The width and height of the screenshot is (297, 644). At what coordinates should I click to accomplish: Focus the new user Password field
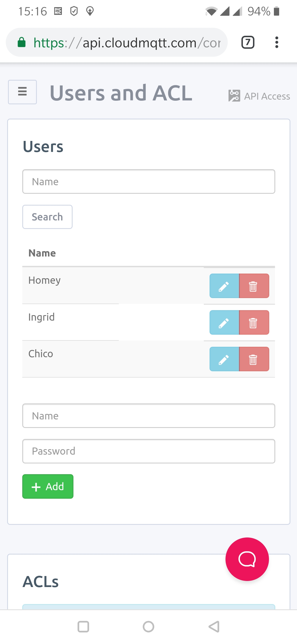click(x=148, y=451)
